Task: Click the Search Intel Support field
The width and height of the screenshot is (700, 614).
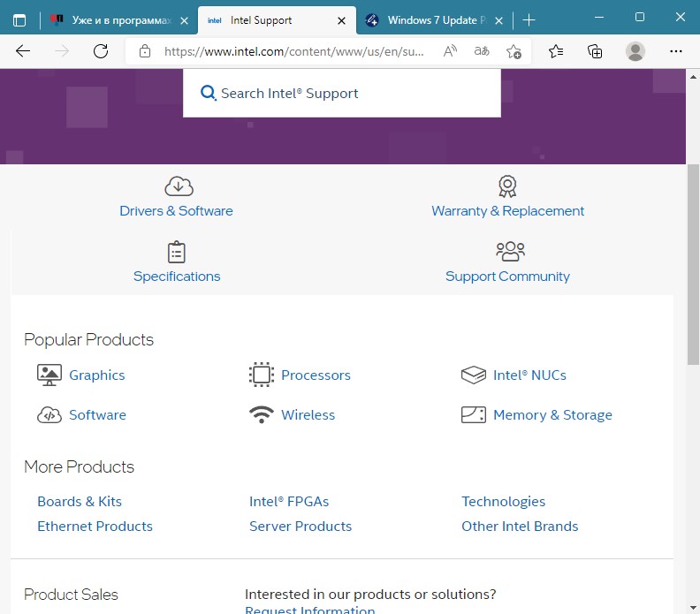Action: (x=342, y=94)
